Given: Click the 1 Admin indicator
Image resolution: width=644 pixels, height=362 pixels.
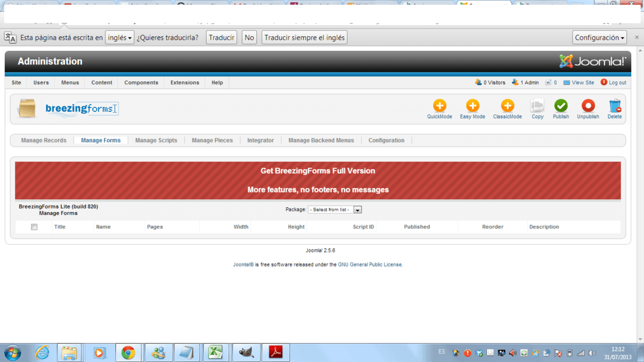Looking at the screenshot, I should coord(525,83).
